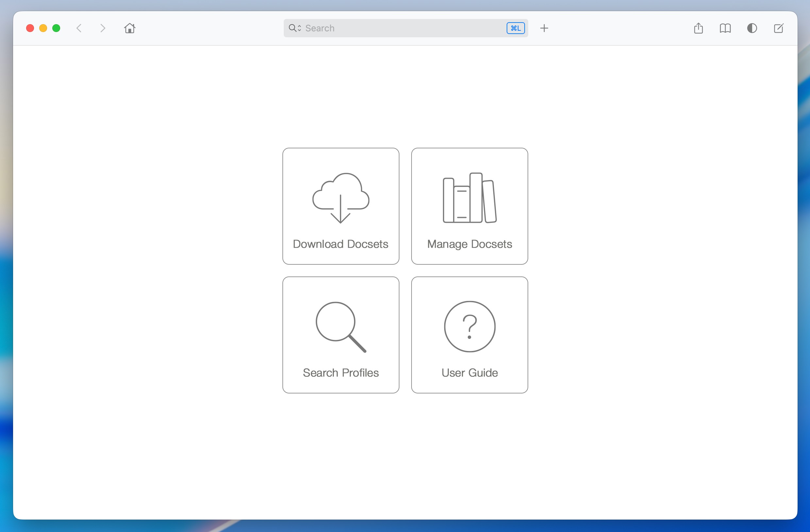810x532 pixels.
Task: Enter full screen with the green window button
Action: 56,28
